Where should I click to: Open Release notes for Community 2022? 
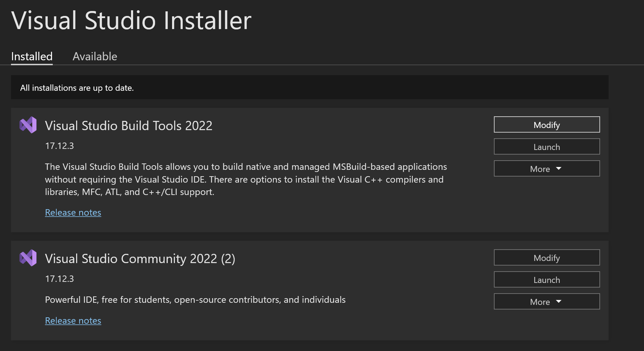[73, 321]
